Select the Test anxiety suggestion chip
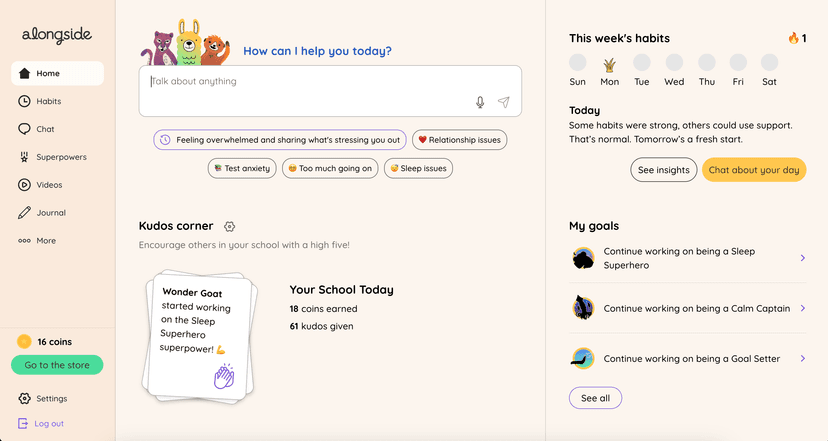The width and height of the screenshot is (828, 441). click(x=242, y=168)
